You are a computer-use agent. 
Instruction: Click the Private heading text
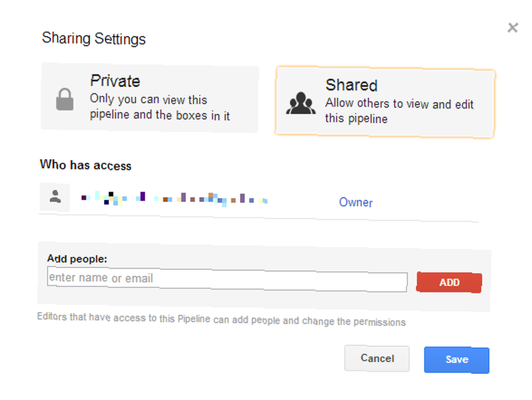tap(115, 81)
